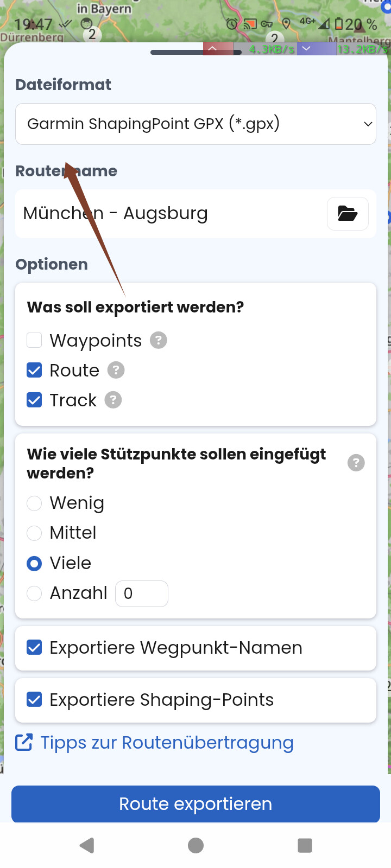Screen dimensions: 391x868
Task: Select the Mittel radio option
Action: [x=34, y=533]
